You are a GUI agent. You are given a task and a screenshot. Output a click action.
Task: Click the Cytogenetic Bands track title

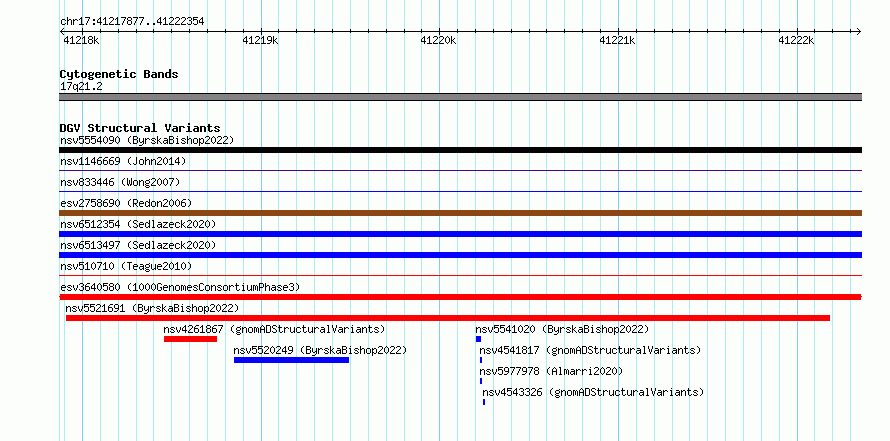point(119,74)
